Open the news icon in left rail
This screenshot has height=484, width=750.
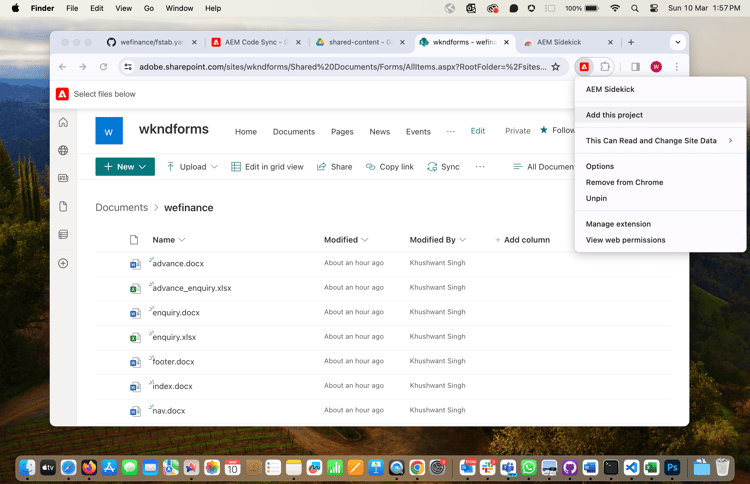(x=63, y=178)
